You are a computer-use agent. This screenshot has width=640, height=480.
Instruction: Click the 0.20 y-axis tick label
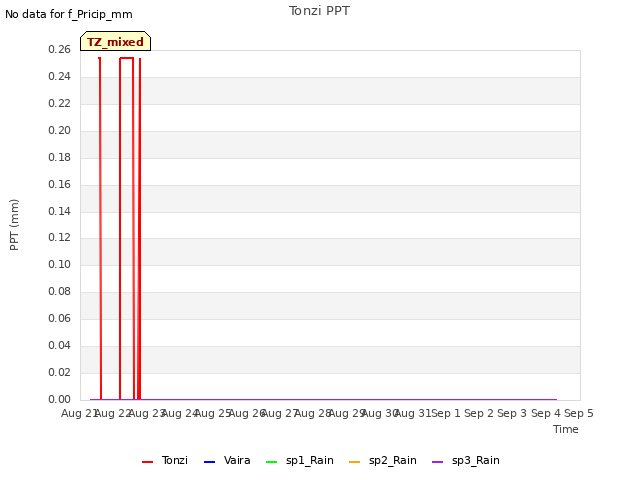point(59,130)
